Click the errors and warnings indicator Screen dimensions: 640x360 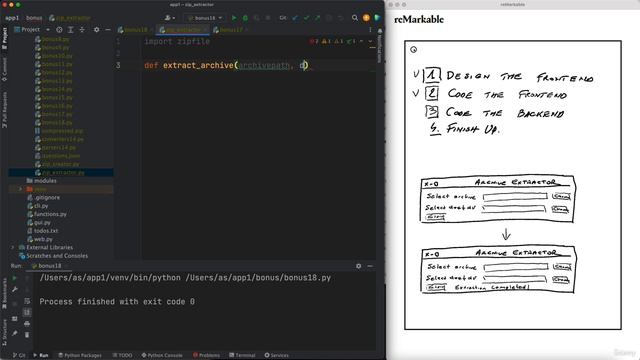(x=332, y=41)
